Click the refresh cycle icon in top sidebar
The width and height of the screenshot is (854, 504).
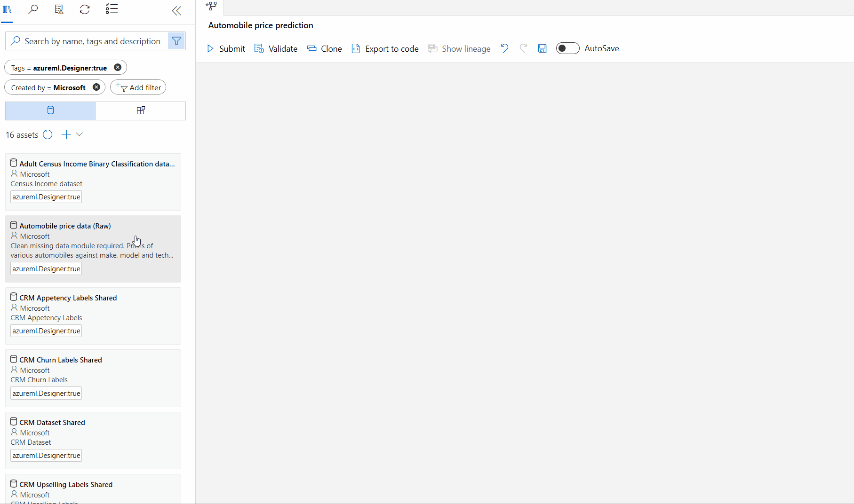(x=85, y=9)
